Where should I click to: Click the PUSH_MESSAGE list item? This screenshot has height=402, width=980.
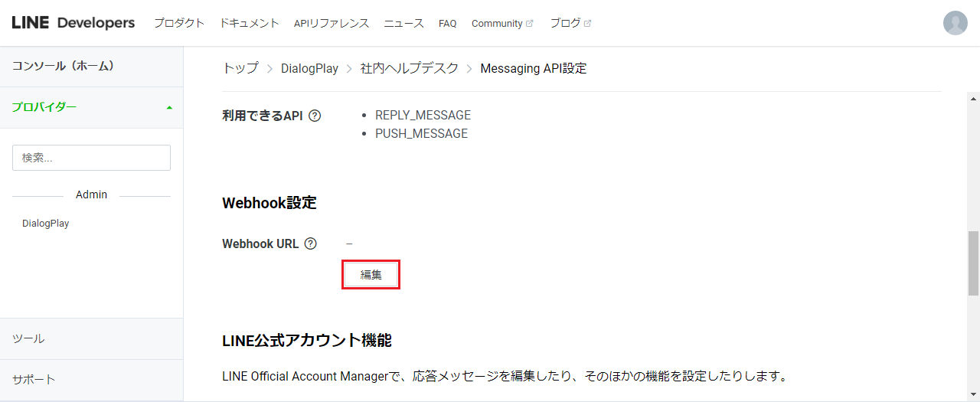click(421, 134)
